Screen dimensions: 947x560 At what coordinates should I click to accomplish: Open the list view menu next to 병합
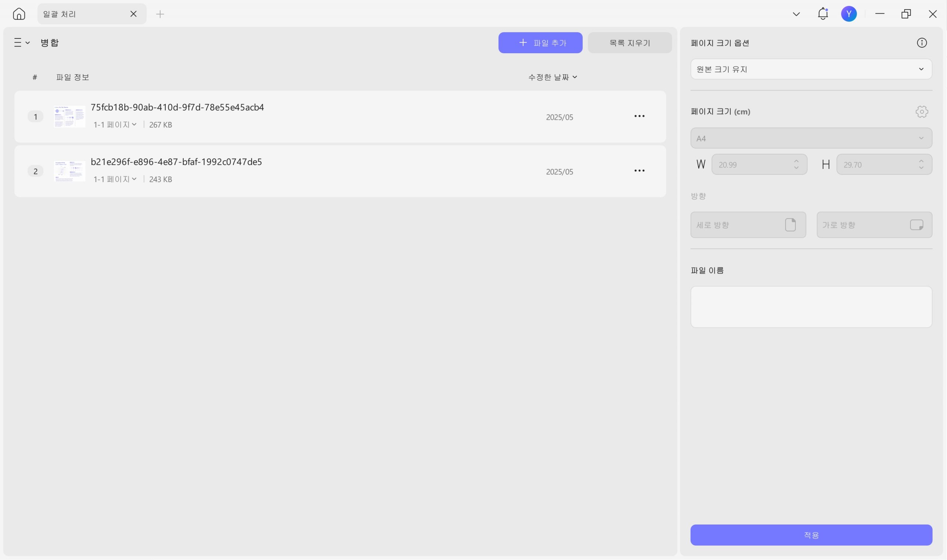pos(21,43)
